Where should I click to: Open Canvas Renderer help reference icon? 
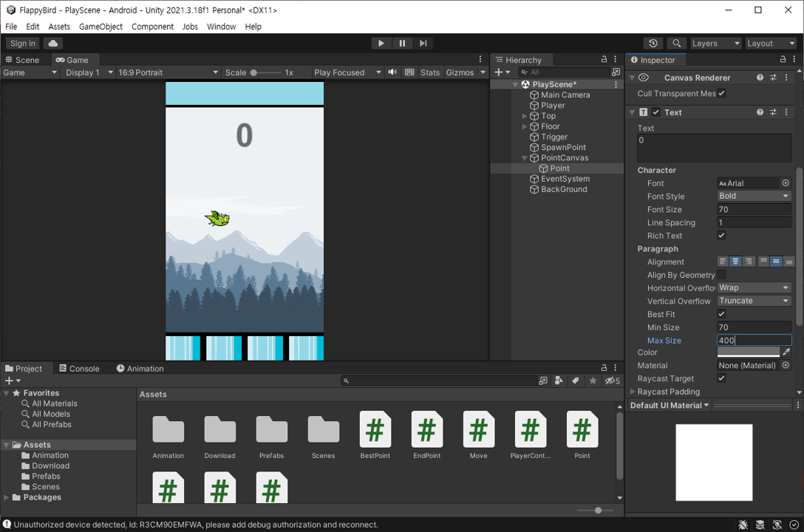pyautogui.click(x=760, y=78)
